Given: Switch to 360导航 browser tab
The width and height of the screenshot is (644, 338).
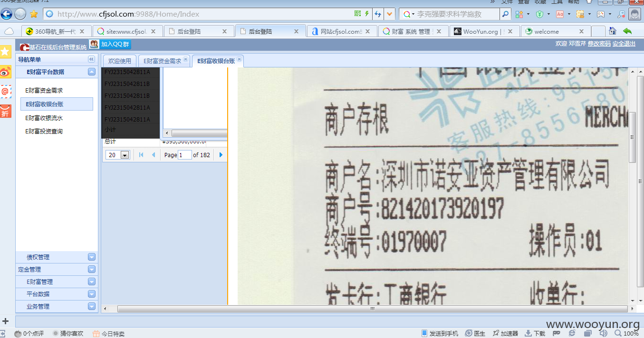Looking at the screenshot, I should point(55,31).
